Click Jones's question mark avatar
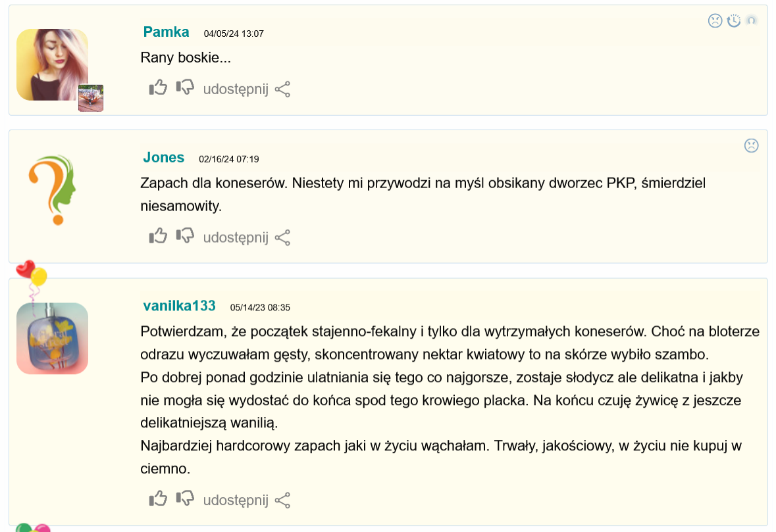 tap(52, 189)
